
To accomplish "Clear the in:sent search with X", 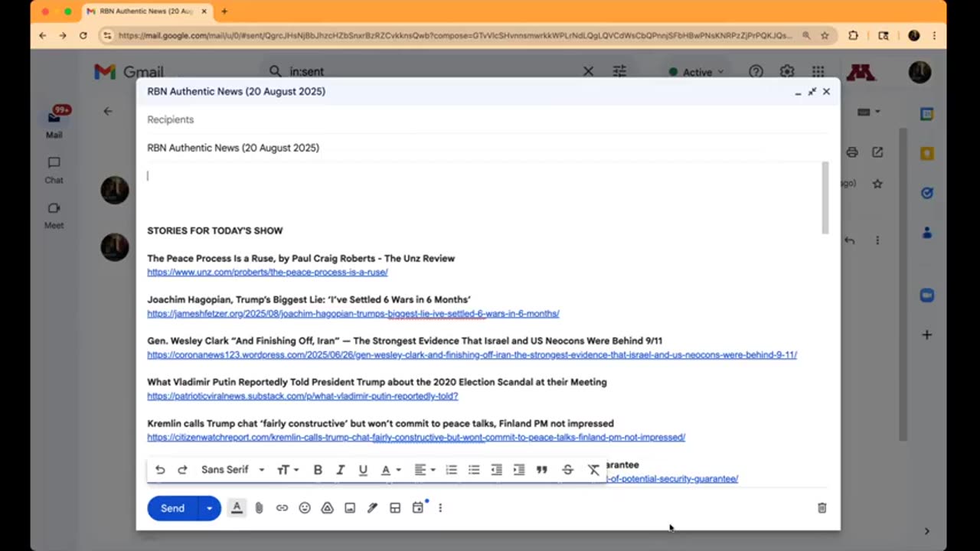I will pos(588,71).
